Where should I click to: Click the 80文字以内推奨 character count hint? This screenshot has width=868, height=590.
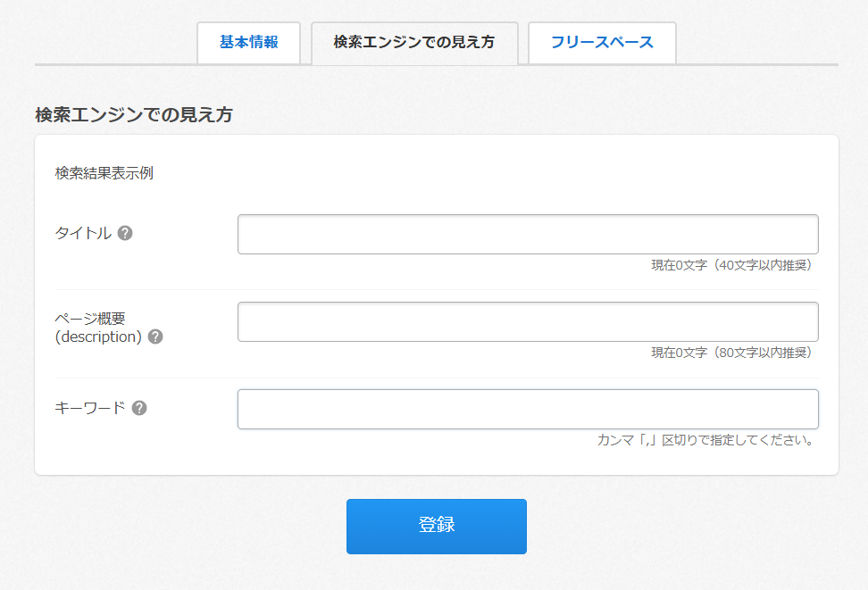pyautogui.click(x=731, y=353)
